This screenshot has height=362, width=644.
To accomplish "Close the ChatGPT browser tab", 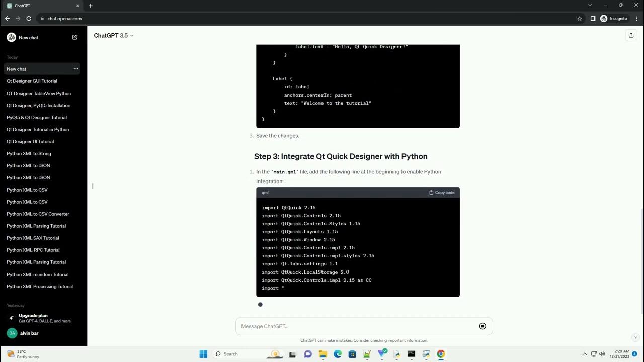I will coord(77,6).
